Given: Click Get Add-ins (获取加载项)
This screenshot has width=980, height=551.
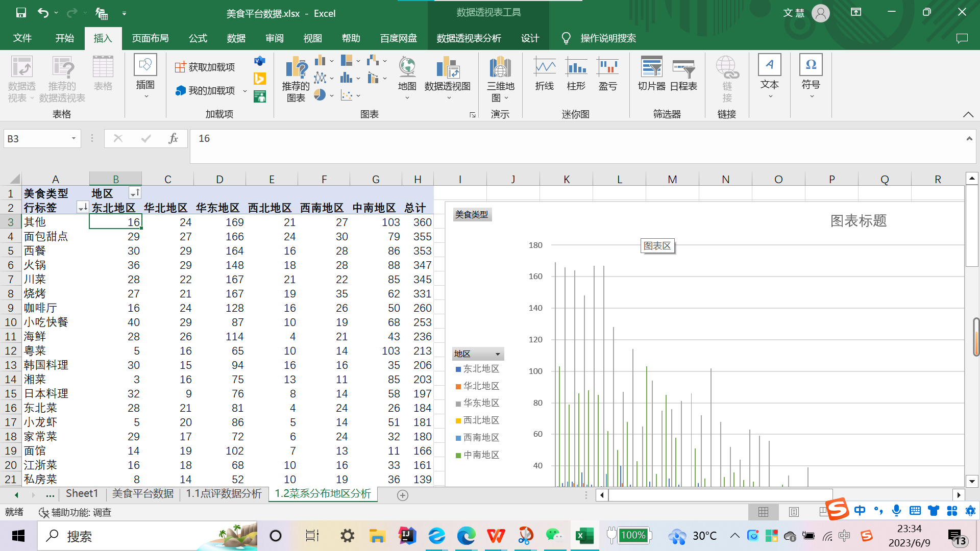Looking at the screenshot, I should [x=205, y=67].
